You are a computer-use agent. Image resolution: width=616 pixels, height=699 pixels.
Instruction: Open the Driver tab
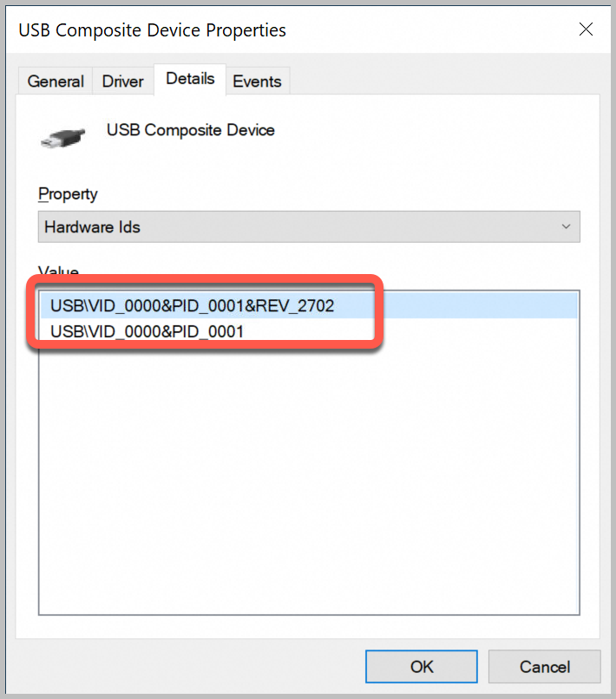(x=122, y=82)
